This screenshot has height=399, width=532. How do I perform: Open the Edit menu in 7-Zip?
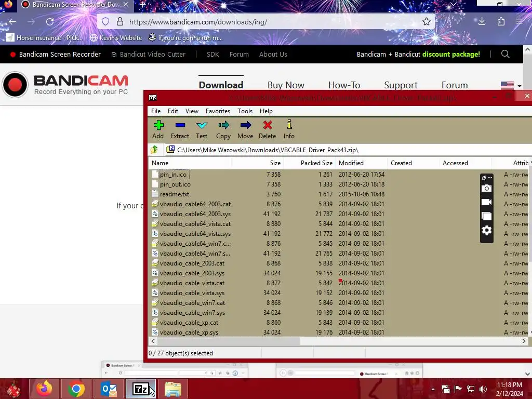tap(172, 111)
